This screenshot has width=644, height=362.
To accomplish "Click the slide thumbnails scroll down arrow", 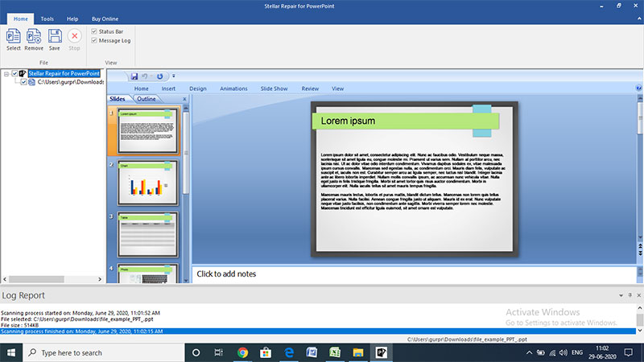I will click(186, 280).
